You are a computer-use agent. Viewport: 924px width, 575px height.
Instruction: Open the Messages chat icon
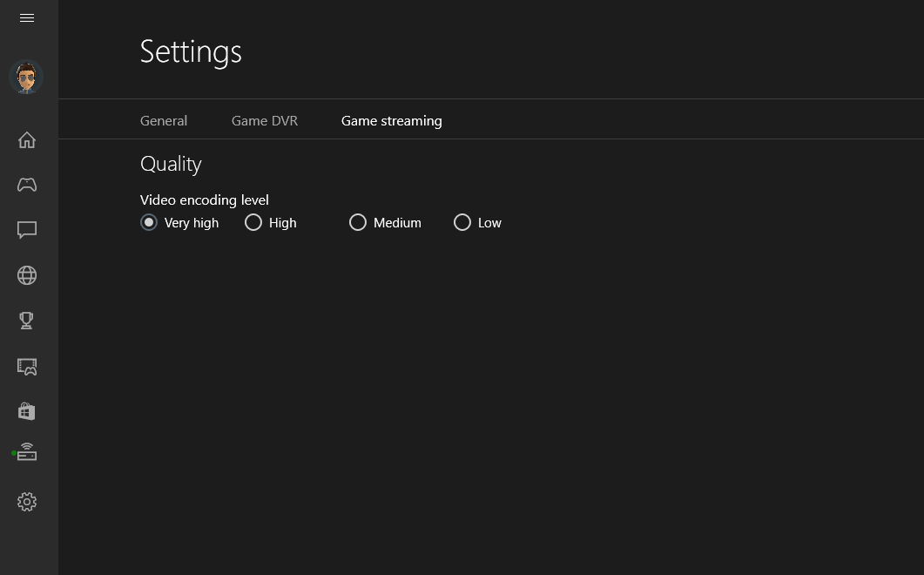[26, 230]
